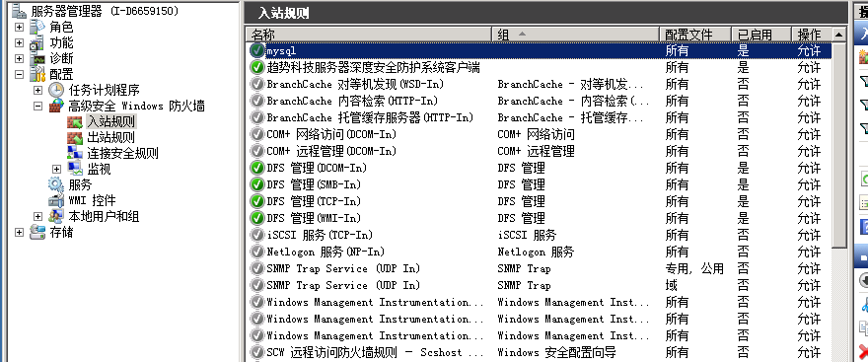Screen dimensions: 868x362
Task: Click the rules list scrollbar up arrow
Action: 839,35
